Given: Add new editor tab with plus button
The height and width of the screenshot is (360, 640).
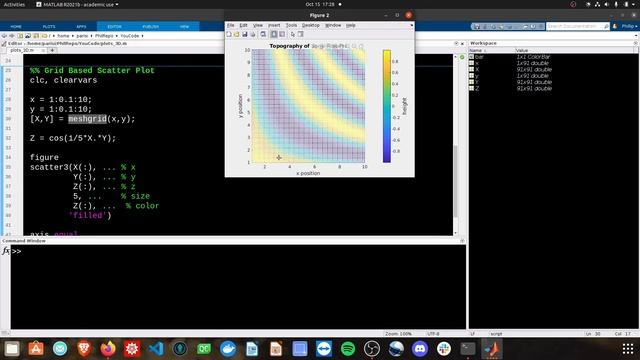Looking at the screenshot, I should [52, 50].
